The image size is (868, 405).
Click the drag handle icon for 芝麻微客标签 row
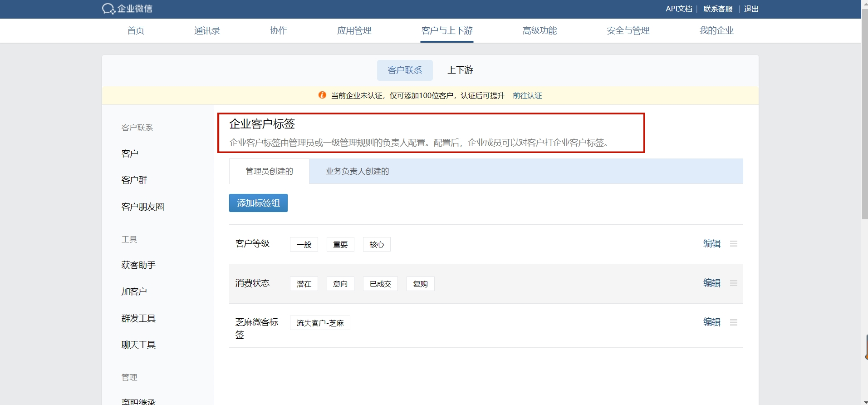(734, 322)
